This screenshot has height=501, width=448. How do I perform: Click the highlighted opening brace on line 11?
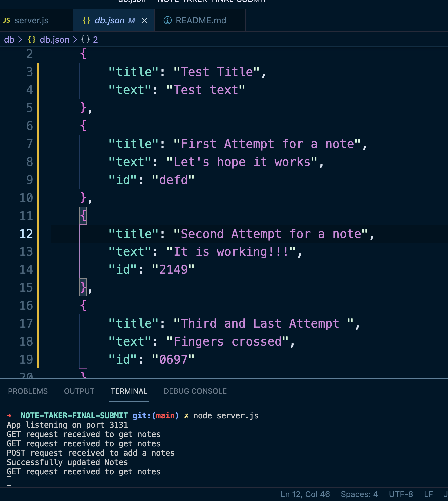point(83,216)
